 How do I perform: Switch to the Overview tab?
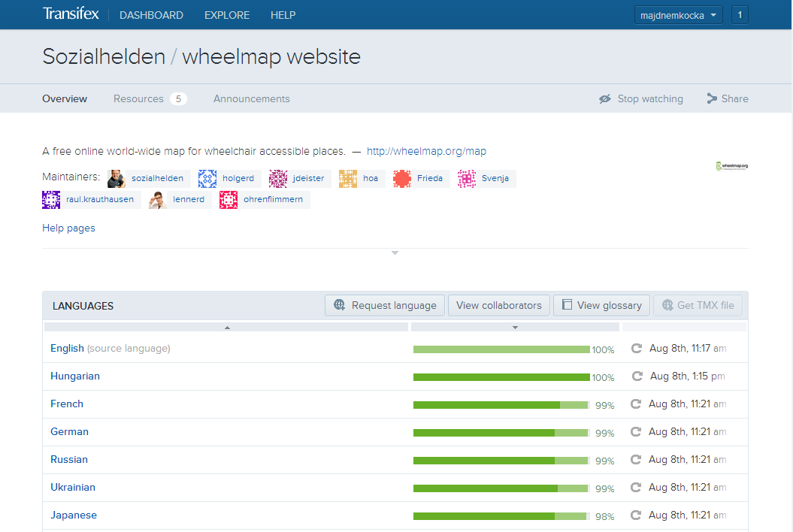[65, 98]
